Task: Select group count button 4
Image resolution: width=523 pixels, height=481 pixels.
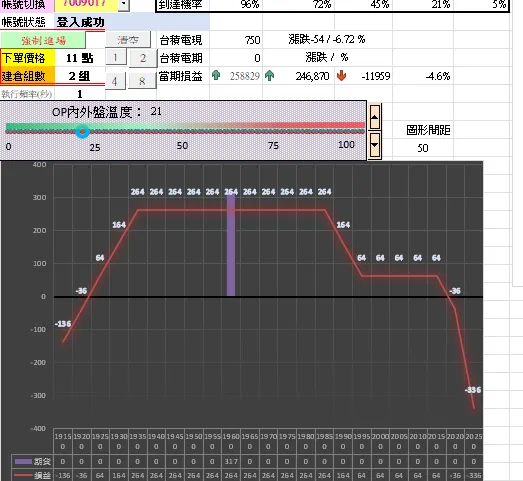Action: pos(115,81)
